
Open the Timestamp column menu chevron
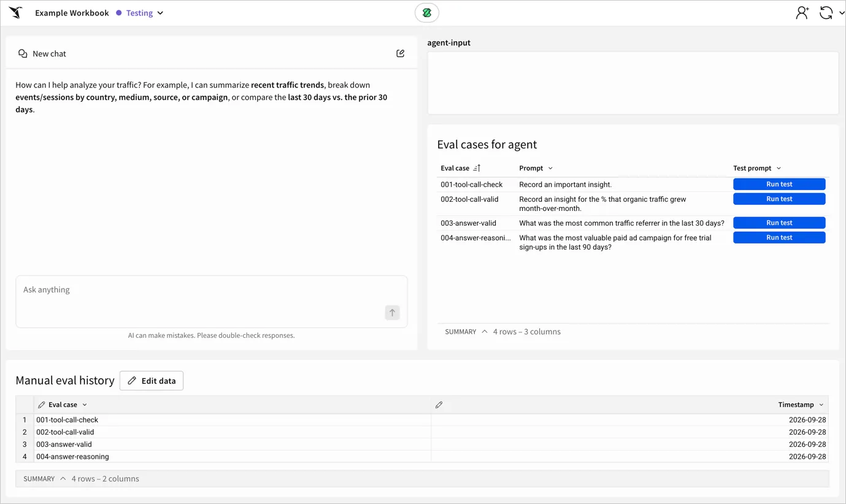821,405
